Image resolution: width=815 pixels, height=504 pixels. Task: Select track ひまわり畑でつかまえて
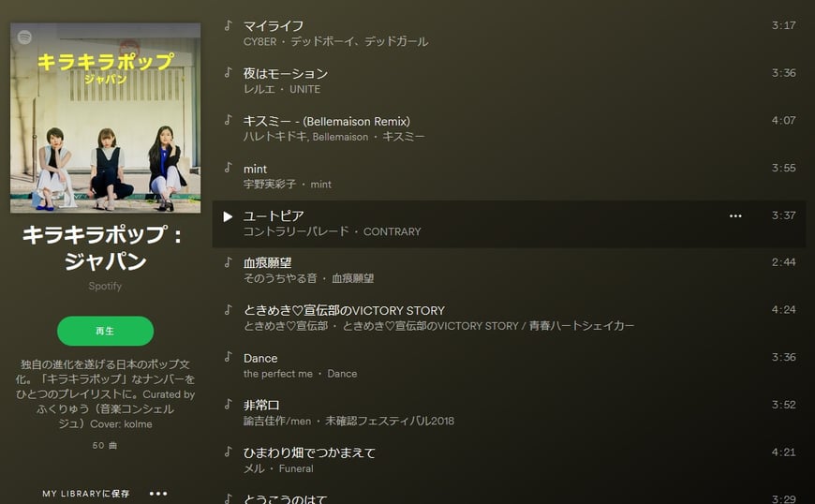(x=509, y=460)
